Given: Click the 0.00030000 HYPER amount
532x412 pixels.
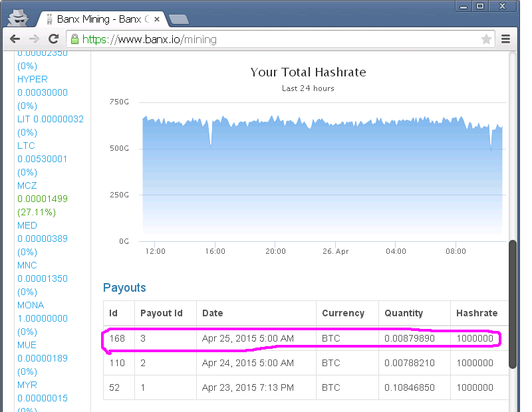Looking at the screenshot, I should pyautogui.click(x=43, y=92).
